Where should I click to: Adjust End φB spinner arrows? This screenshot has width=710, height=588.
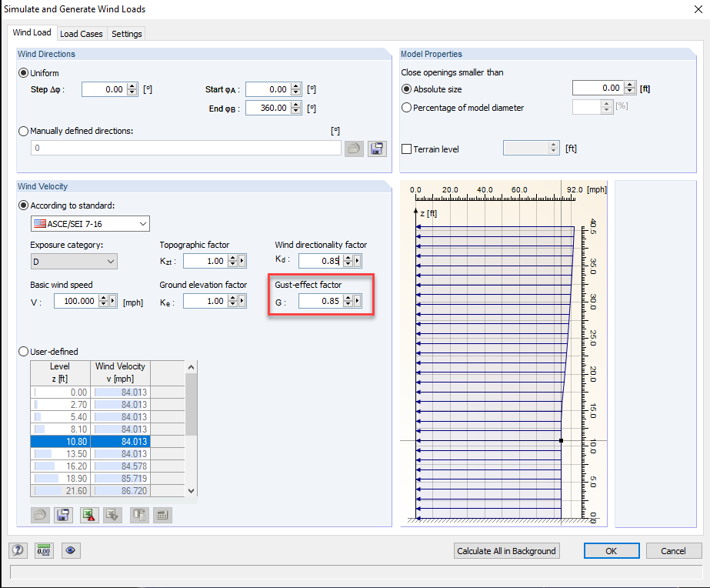(x=295, y=108)
